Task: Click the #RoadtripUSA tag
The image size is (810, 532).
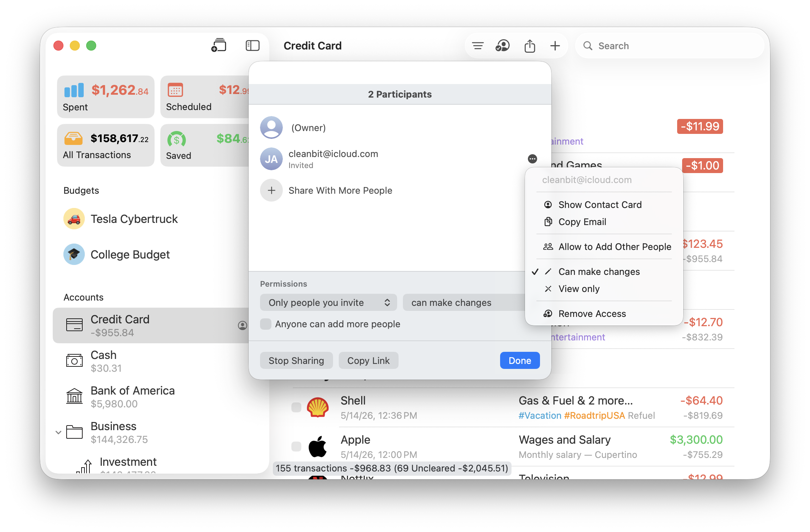Action: [594, 416]
